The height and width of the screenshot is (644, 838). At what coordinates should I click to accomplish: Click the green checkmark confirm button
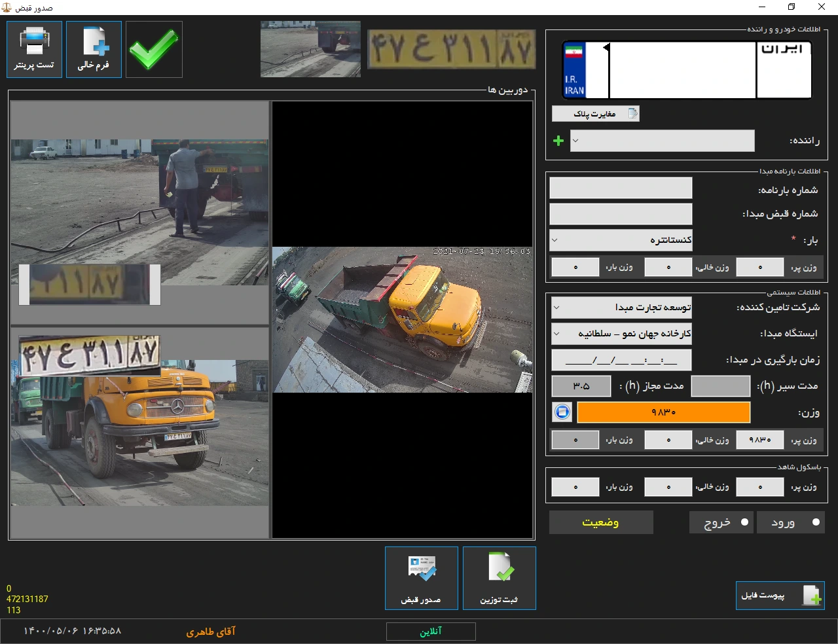[154, 50]
